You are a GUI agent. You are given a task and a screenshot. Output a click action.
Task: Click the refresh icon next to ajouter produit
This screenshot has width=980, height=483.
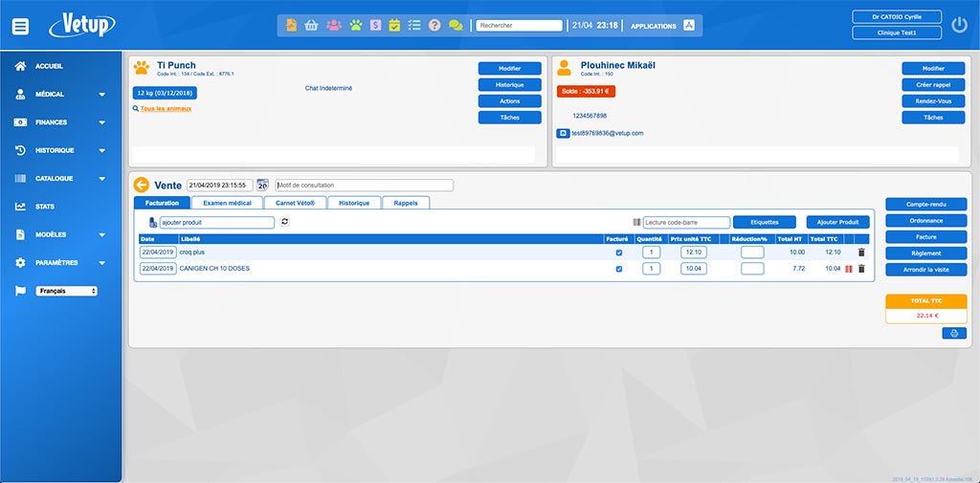(284, 222)
